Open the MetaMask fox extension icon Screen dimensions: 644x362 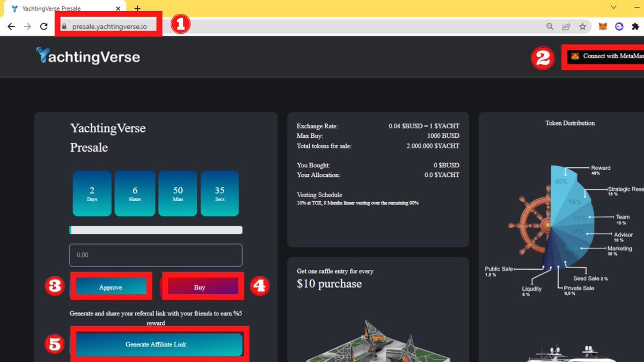coord(603,26)
